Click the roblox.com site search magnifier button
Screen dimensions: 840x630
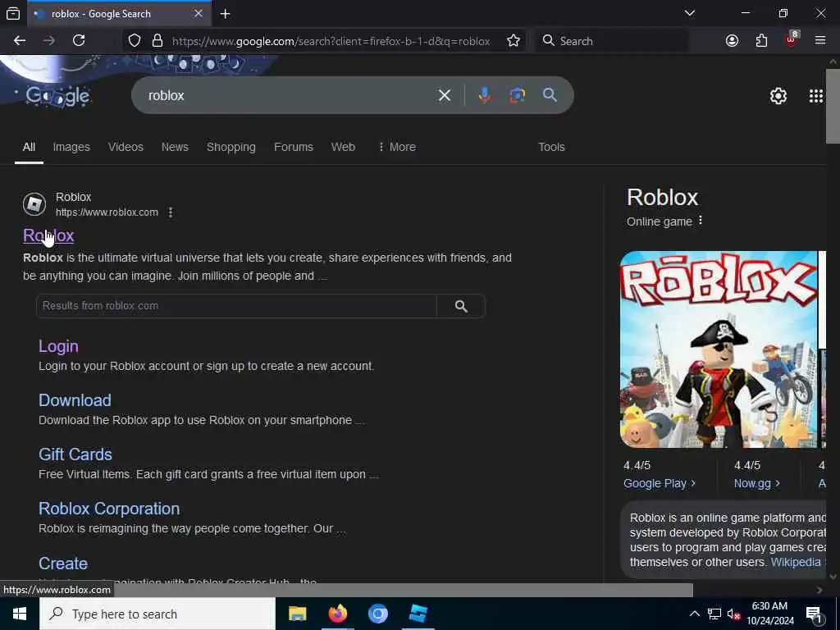tap(461, 306)
